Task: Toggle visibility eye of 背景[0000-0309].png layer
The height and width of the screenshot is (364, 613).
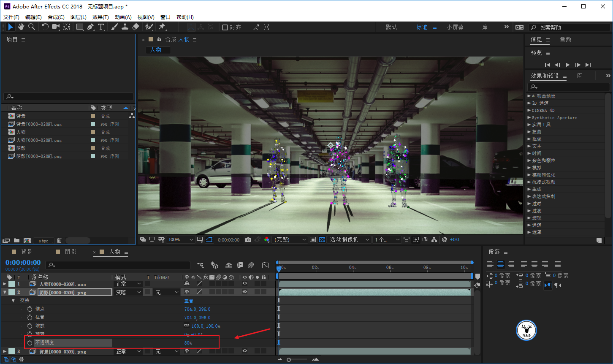Action: (244, 351)
